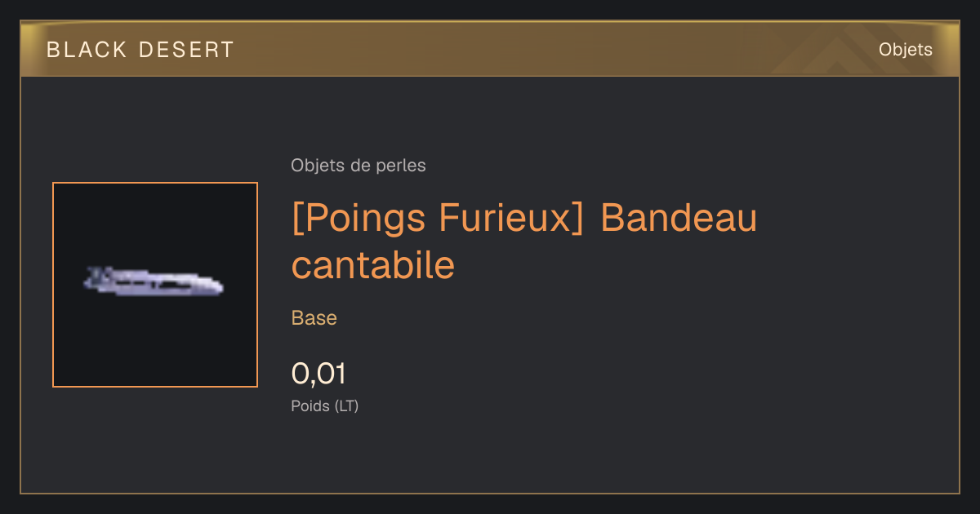Click the word cantabile in the title
This screenshot has width=980, height=514.
(x=373, y=264)
